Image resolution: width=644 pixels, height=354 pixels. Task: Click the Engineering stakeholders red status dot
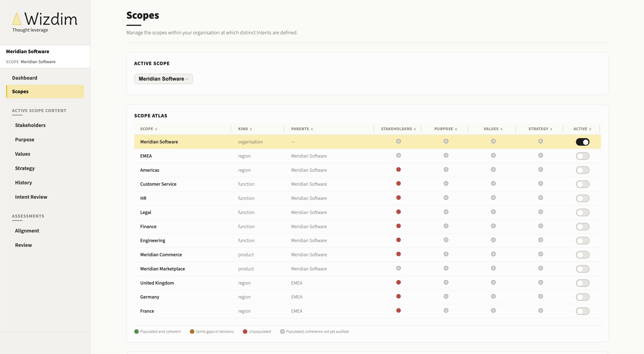pyautogui.click(x=399, y=240)
